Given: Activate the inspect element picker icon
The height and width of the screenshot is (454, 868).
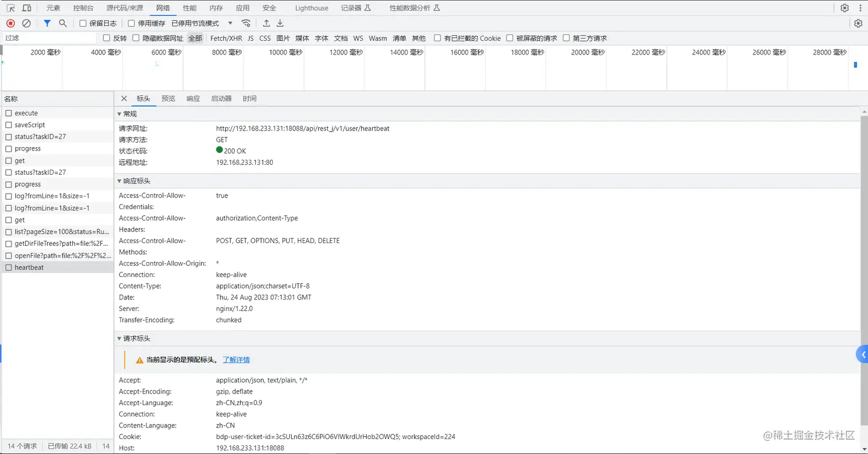Looking at the screenshot, I should pos(10,8).
